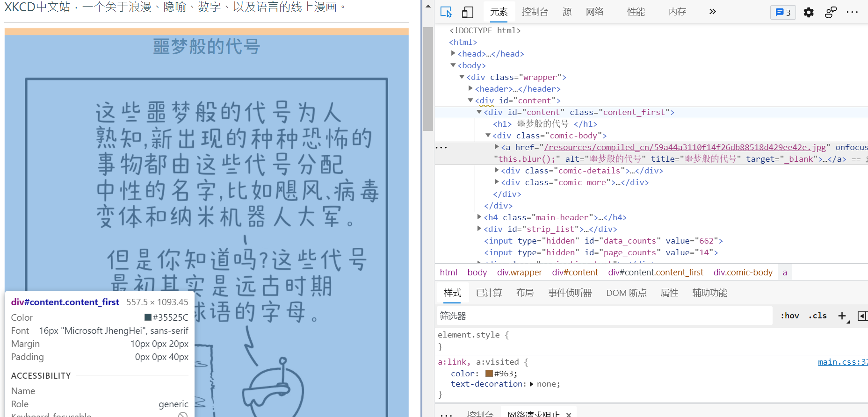
Task: Select div#content breadcrumb
Action: [575, 273]
